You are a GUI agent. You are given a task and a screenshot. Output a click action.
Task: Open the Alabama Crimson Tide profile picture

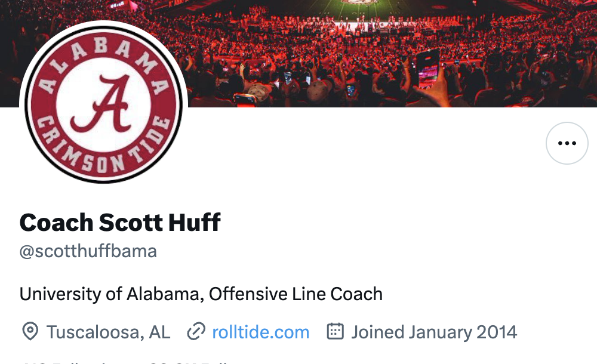tap(104, 103)
